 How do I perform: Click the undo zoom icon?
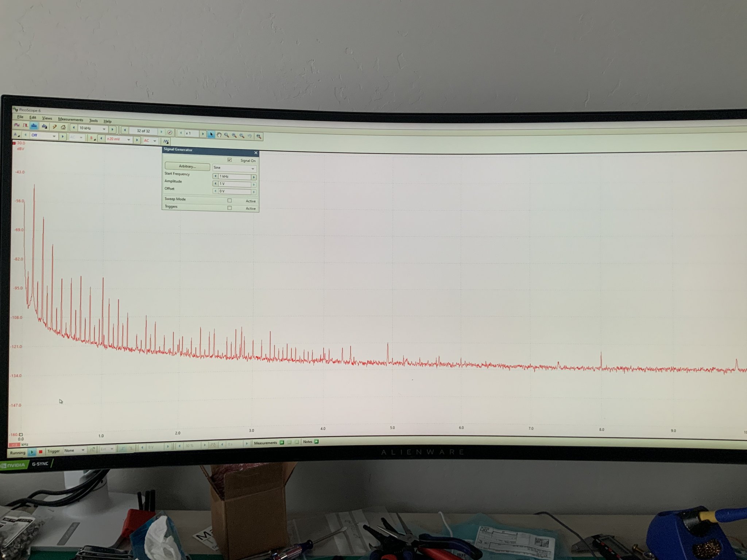click(x=249, y=136)
